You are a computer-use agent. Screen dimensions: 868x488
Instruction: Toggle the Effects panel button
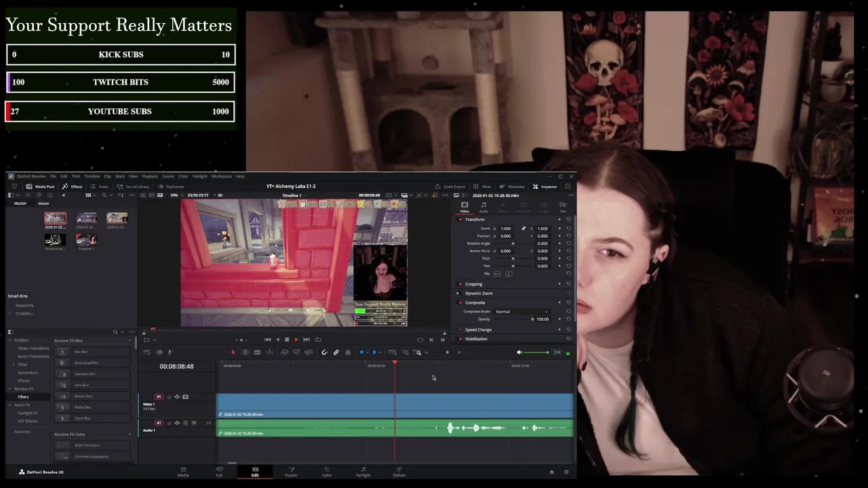pos(73,186)
